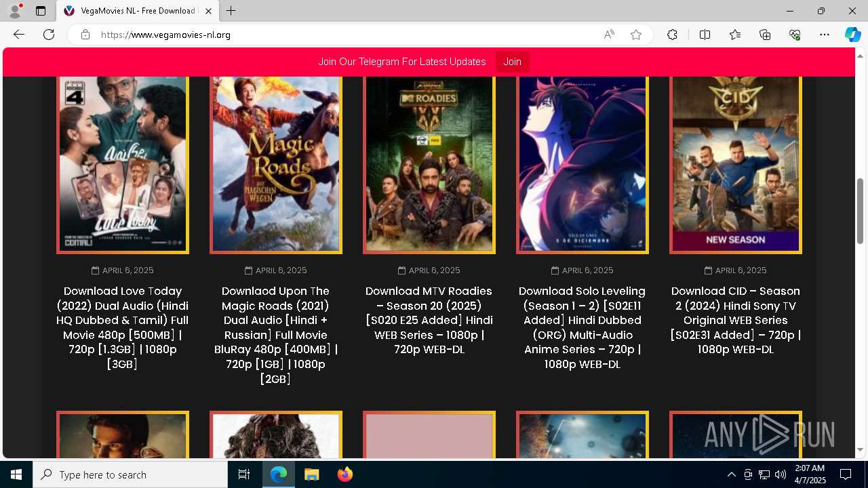
Task: Open CID New Season poster
Action: pos(736,164)
